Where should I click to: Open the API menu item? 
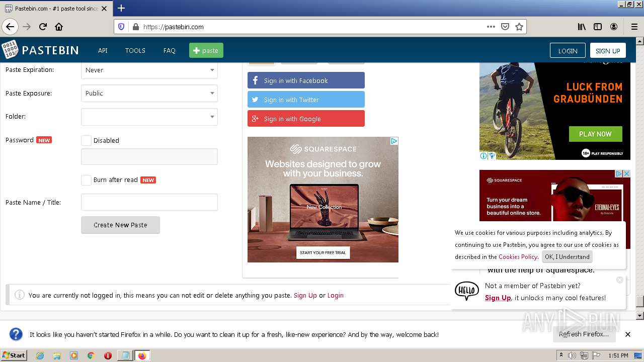[103, 50]
